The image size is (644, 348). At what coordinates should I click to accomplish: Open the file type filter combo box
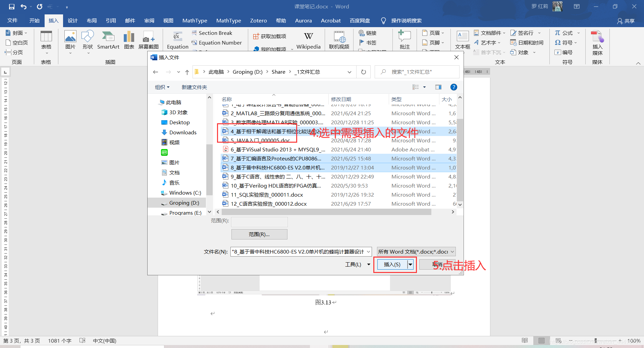click(416, 252)
